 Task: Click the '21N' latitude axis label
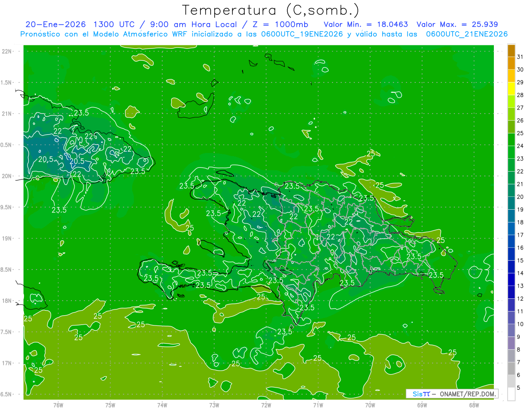click(x=7, y=114)
